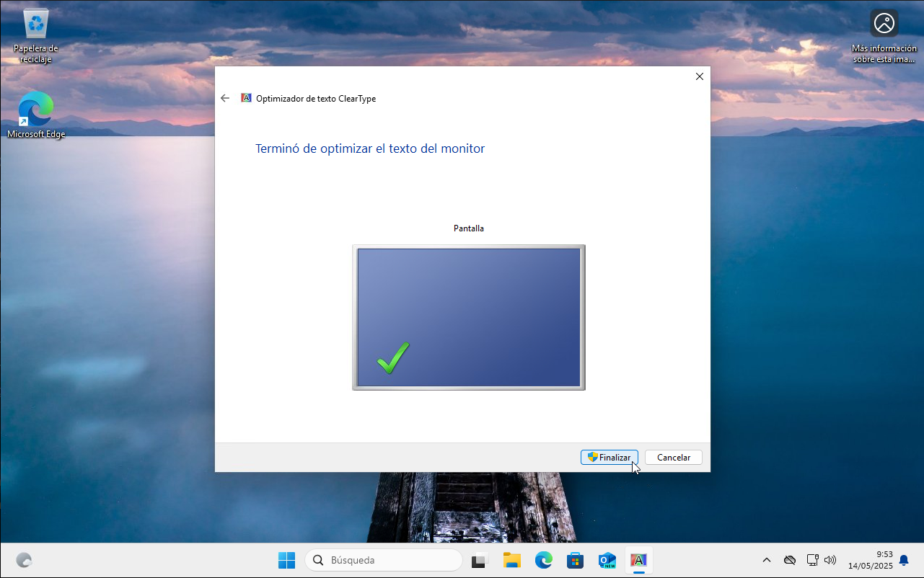Open the clock and date flyout
This screenshot has height=578, width=924.
870,560
